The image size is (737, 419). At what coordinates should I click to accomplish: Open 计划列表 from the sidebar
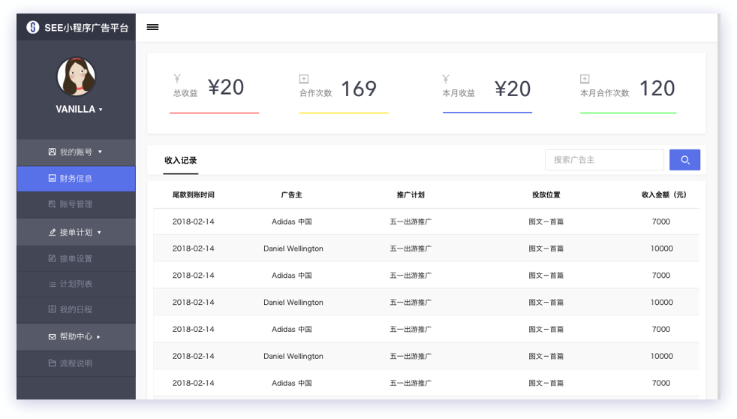pos(76,284)
